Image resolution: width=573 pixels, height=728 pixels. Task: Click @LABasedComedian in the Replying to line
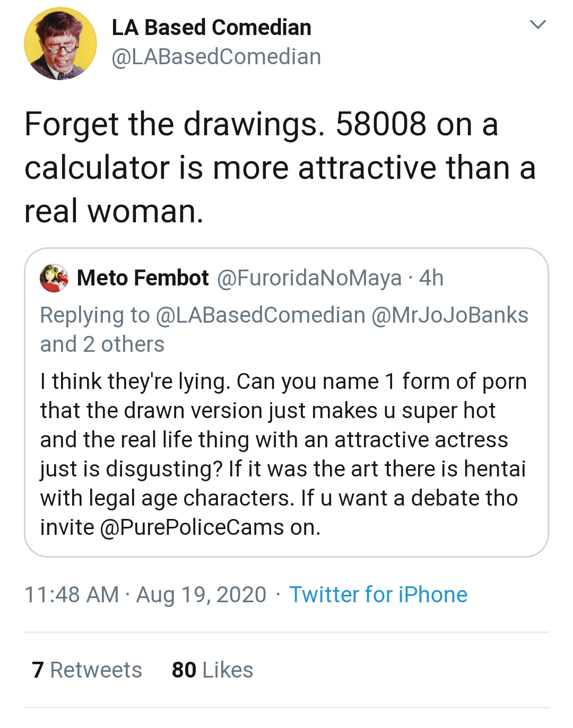click(x=261, y=315)
